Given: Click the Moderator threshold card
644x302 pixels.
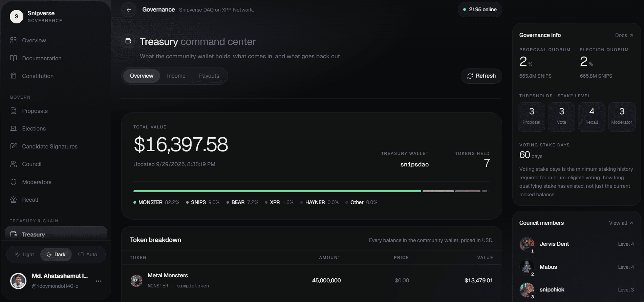Looking at the screenshot, I should tap(622, 117).
